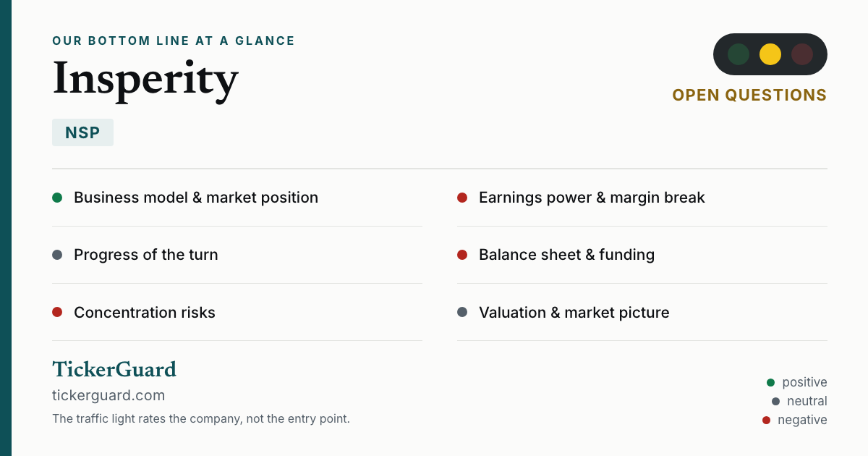Click the green traffic light lamp
The width and height of the screenshot is (868, 456).
(x=739, y=54)
